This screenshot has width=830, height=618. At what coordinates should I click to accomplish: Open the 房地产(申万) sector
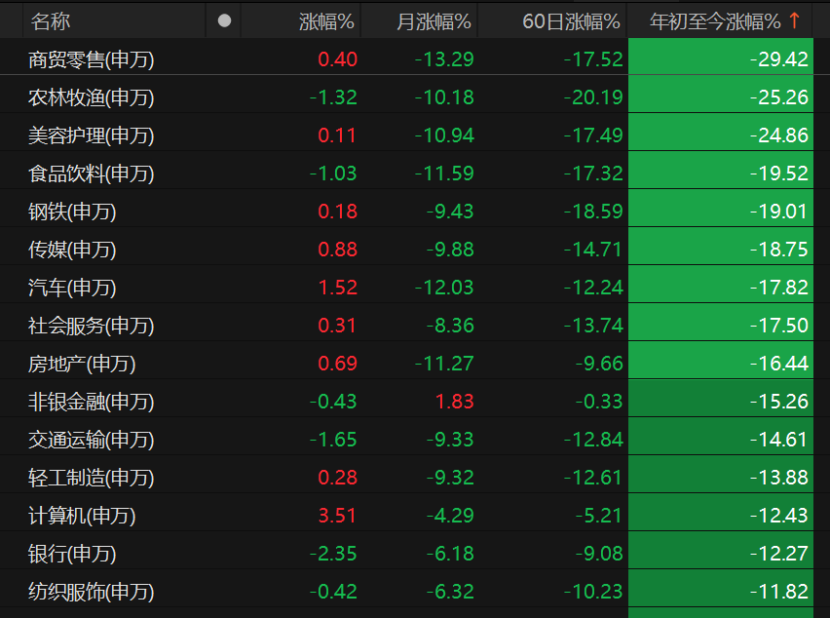click(82, 364)
